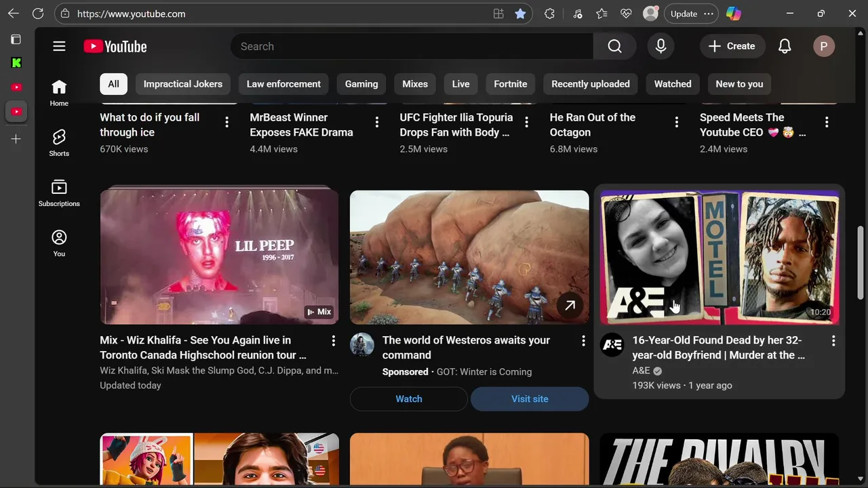Viewport: 868px width, 488px height.
Task: Open the YouTube hamburger guide menu
Action: point(59,46)
